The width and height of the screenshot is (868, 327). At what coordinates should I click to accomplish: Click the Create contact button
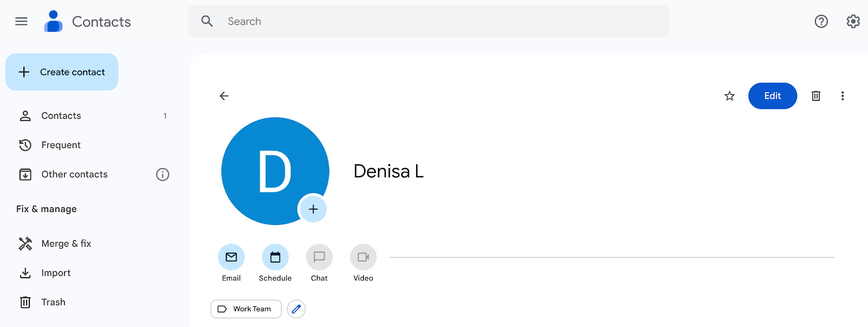coord(62,72)
